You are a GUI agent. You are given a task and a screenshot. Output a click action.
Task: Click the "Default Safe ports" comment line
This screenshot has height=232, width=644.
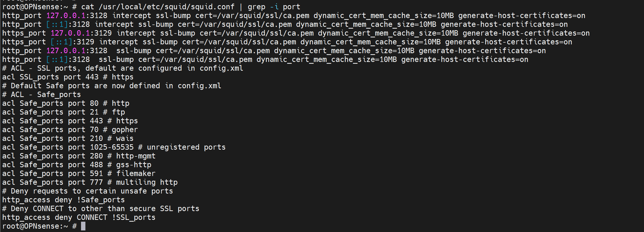[111, 86]
